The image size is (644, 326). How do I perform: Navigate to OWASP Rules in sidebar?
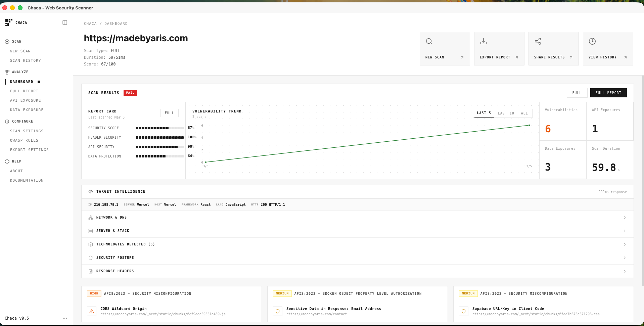coord(24,140)
